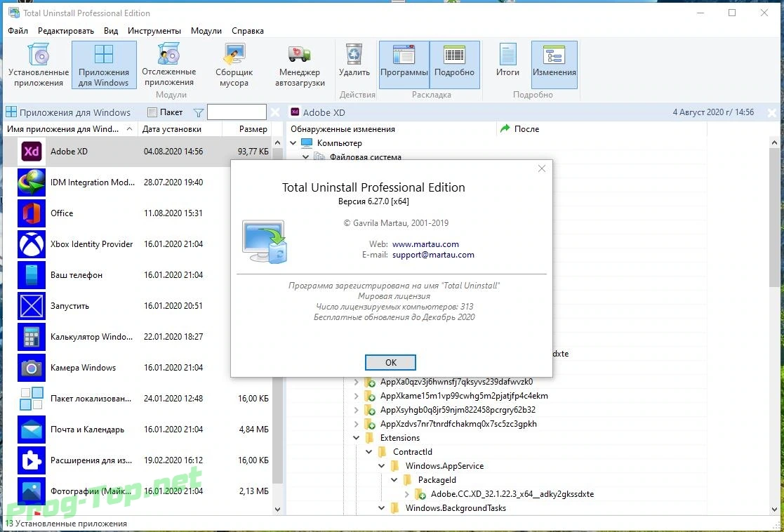The height and width of the screenshot is (532, 784).
Task: Select the Запустить app icon
Action: pos(32,306)
